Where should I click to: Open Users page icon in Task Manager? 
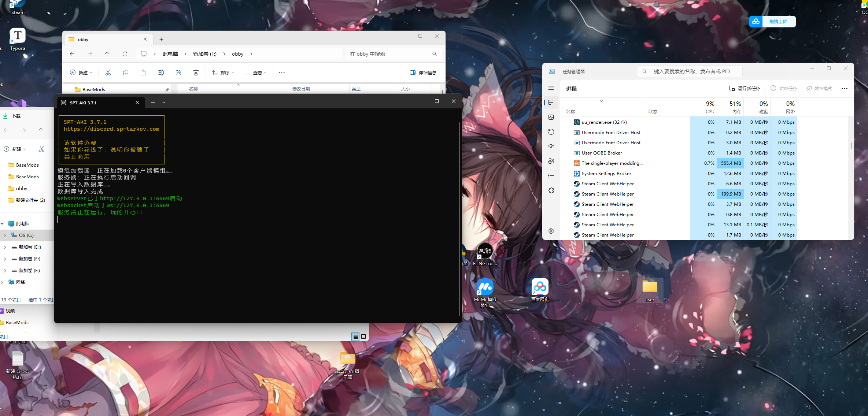pyautogui.click(x=551, y=161)
